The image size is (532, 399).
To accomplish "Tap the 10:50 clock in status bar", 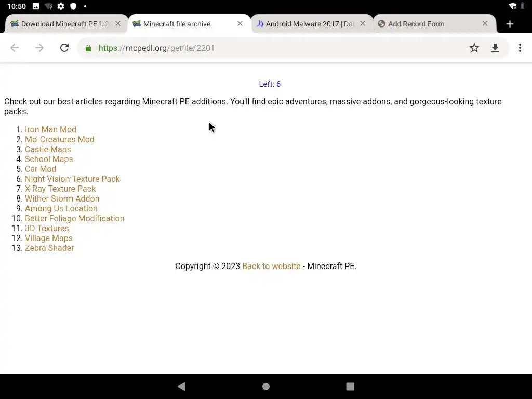I will point(16,6).
